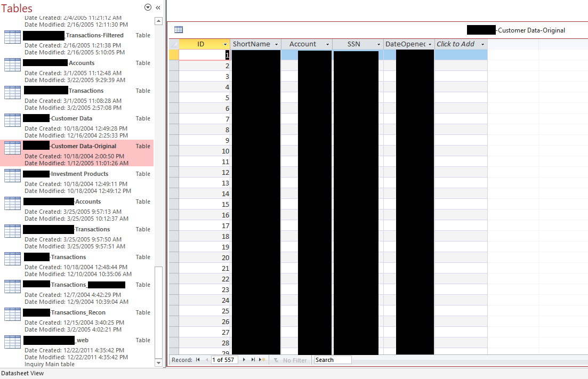Image resolution: width=588 pixels, height=379 pixels.
Task: Click the record Search box
Action: click(333, 360)
